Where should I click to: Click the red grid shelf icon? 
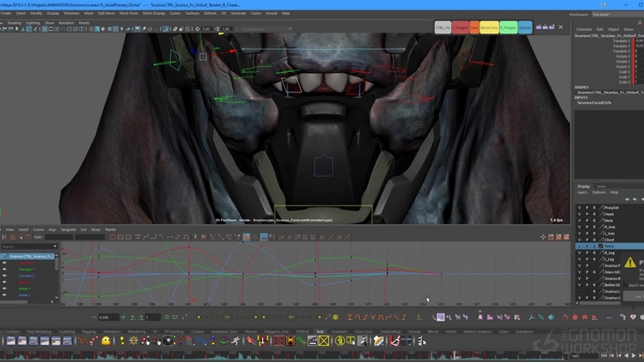coord(279,341)
